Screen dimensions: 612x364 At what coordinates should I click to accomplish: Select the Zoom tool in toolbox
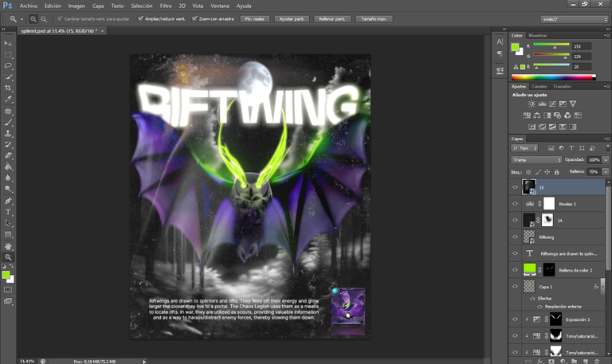pos(8,257)
